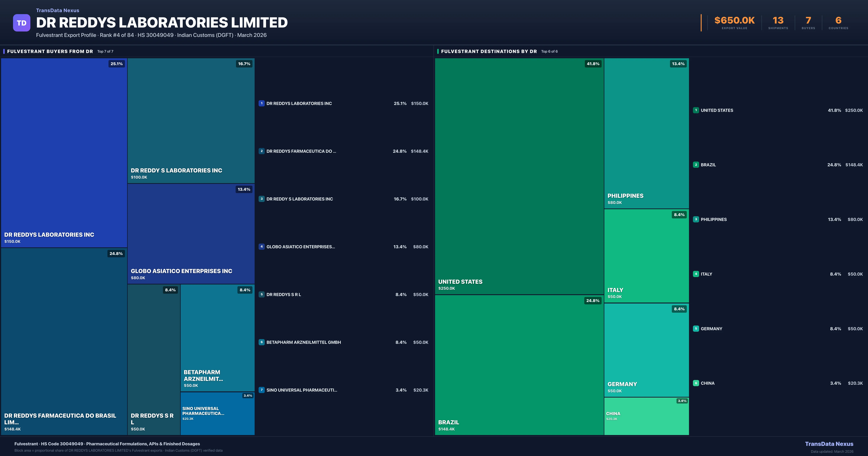Click rank badge 1 beside DR REDDYS LABORATORIES INC
Screen dimensions: 868x456
(x=261, y=104)
